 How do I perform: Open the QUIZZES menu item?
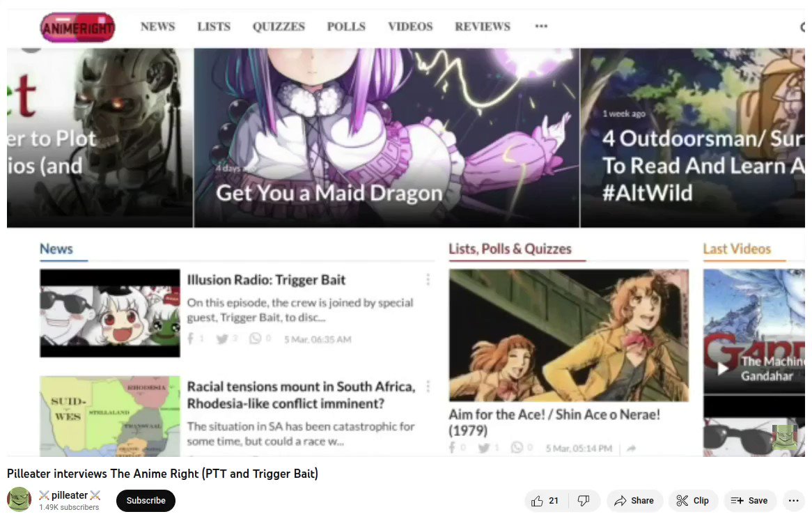pos(279,26)
